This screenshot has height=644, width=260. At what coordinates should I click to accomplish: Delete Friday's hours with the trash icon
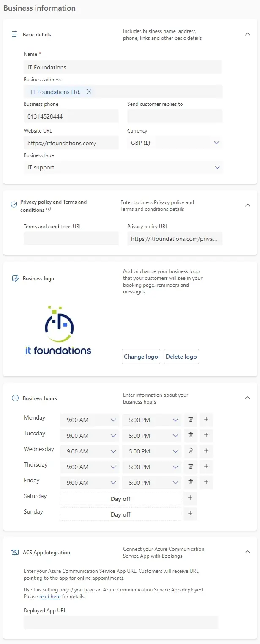point(191,482)
